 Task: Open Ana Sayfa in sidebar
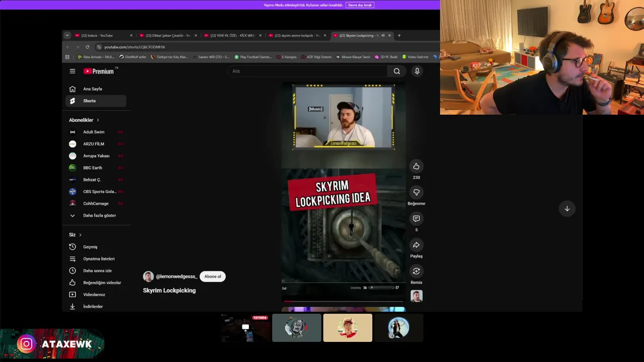[96, 89]
